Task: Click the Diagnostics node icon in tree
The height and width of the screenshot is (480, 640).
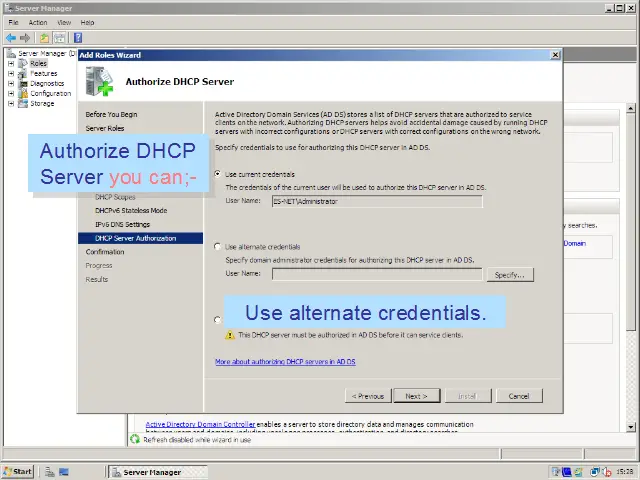Action: [x=23, y=83]
